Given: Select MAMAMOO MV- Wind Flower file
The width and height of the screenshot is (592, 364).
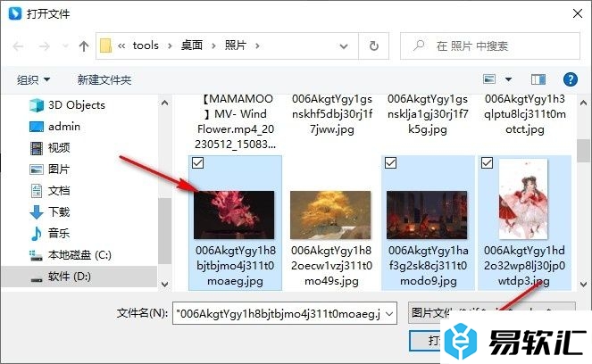Looking at the screenshot, I should [235, 121].
